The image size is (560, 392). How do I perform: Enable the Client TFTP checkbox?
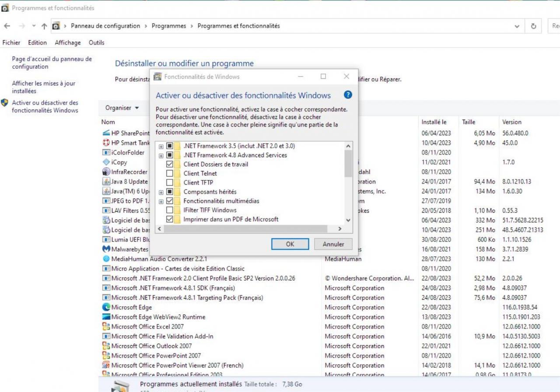170,182
